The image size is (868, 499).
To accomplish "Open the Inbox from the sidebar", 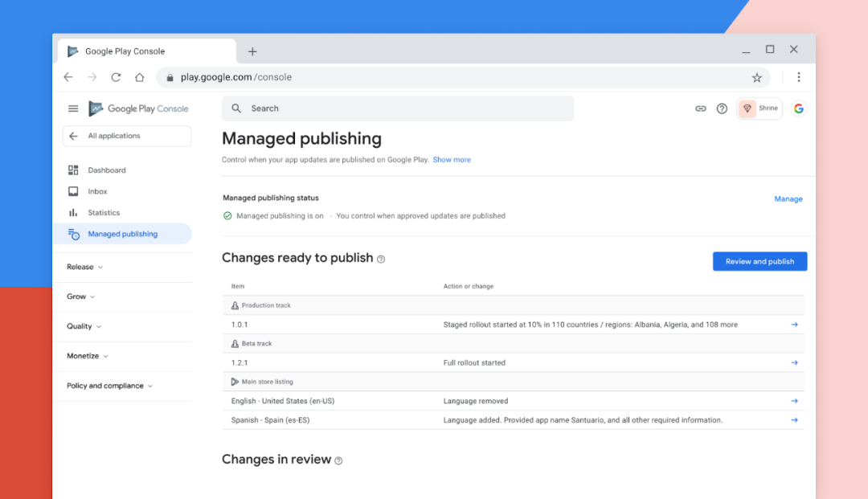I will pos(97,191).
